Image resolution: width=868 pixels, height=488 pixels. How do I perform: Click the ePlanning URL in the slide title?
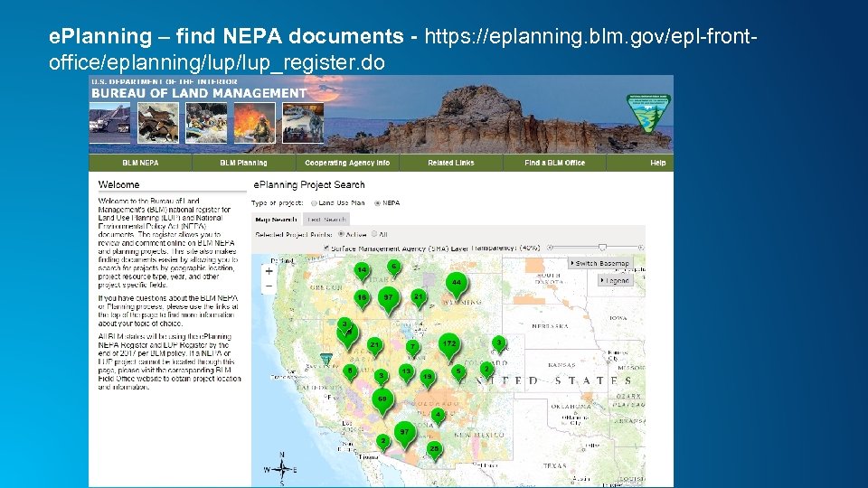(403, 49)
